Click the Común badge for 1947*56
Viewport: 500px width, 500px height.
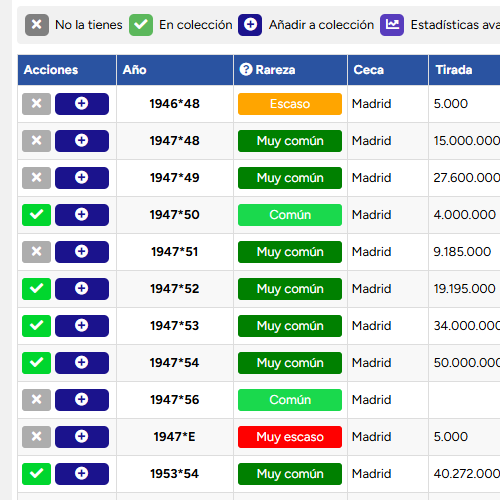click(290, 400)
